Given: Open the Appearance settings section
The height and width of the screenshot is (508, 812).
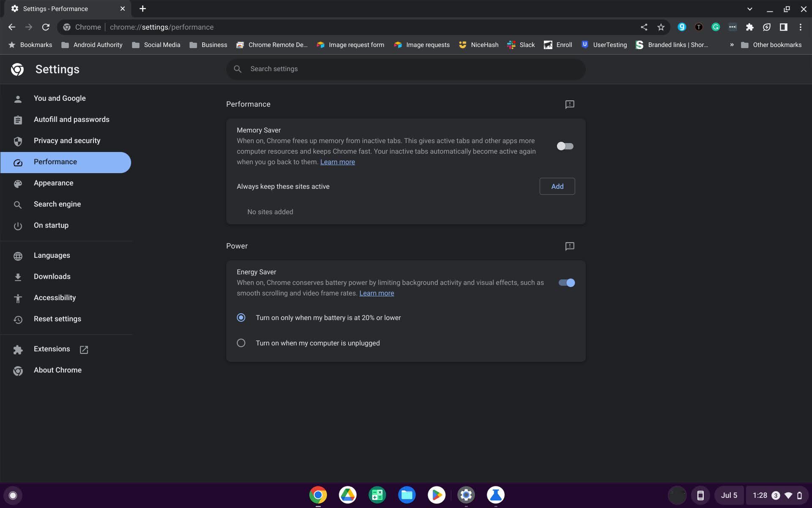Looking at the screenshot, I should coord(53,183).
